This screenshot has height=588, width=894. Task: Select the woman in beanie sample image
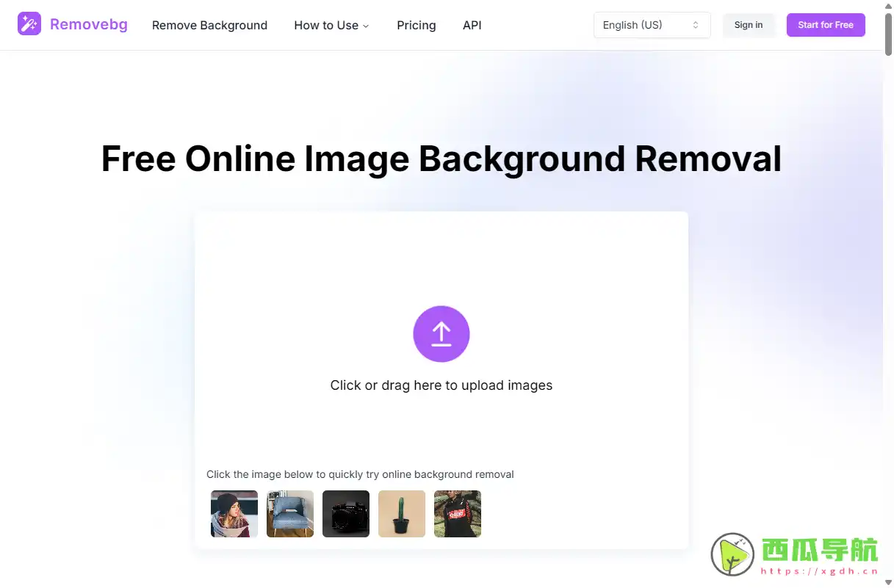(234, 513)
